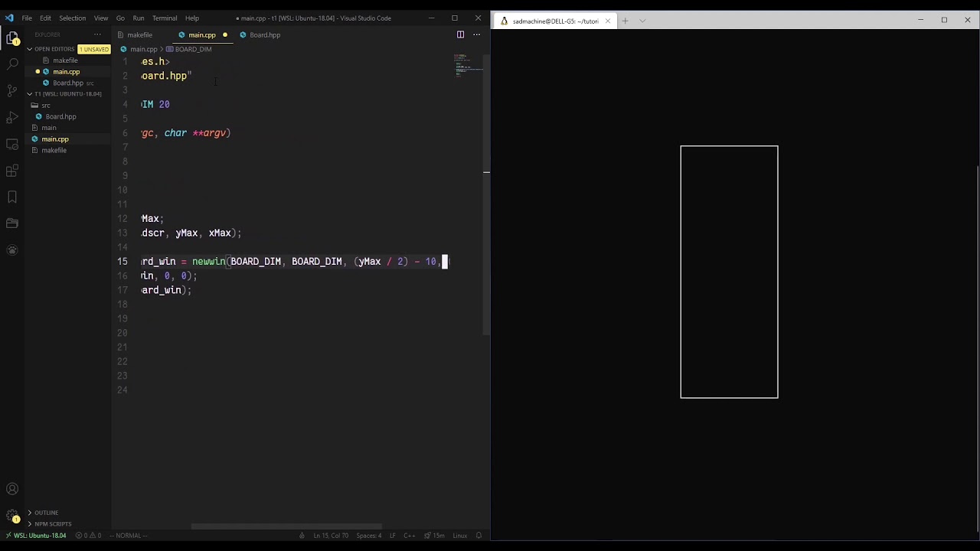Open the paw-shaped extension icon in activity bar
This screenshot has width=980, height=551.
pyautogui.click(x=12, y=250)
